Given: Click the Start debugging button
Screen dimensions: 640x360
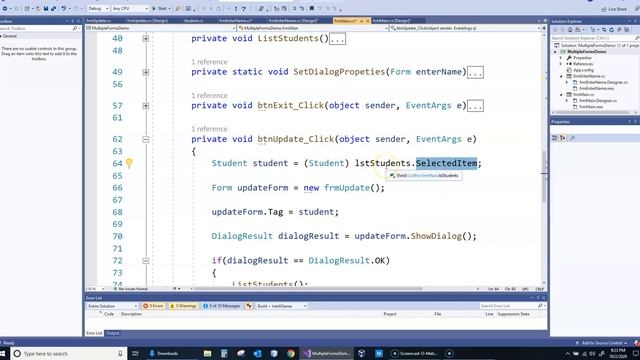Looking at the screenshot, I should 160,9.
